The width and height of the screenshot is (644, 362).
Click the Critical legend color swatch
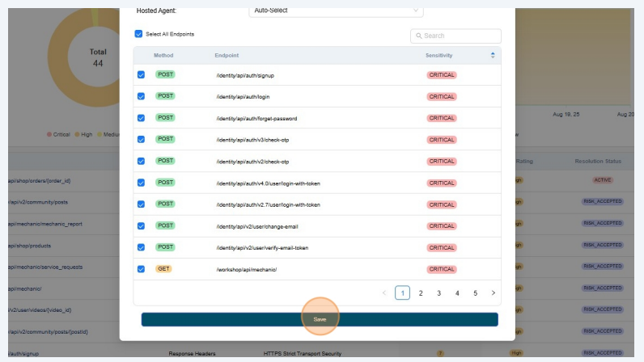click(49, 134)
